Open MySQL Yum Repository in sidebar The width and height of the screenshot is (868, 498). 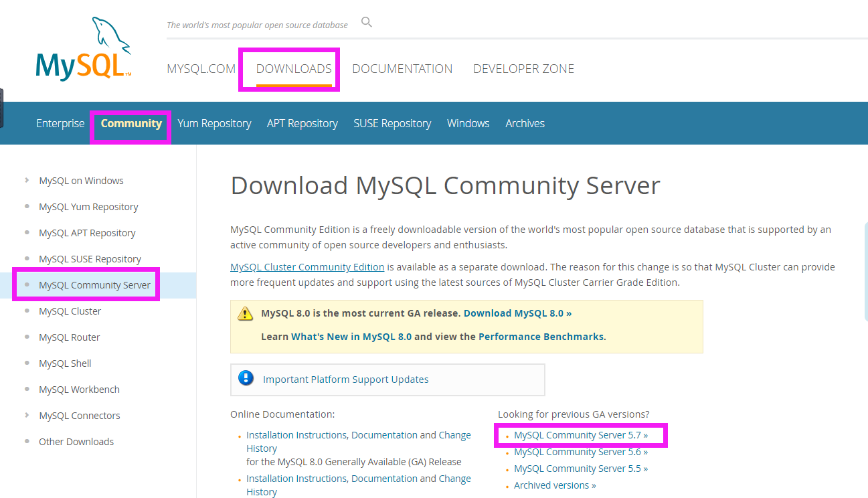88,207
